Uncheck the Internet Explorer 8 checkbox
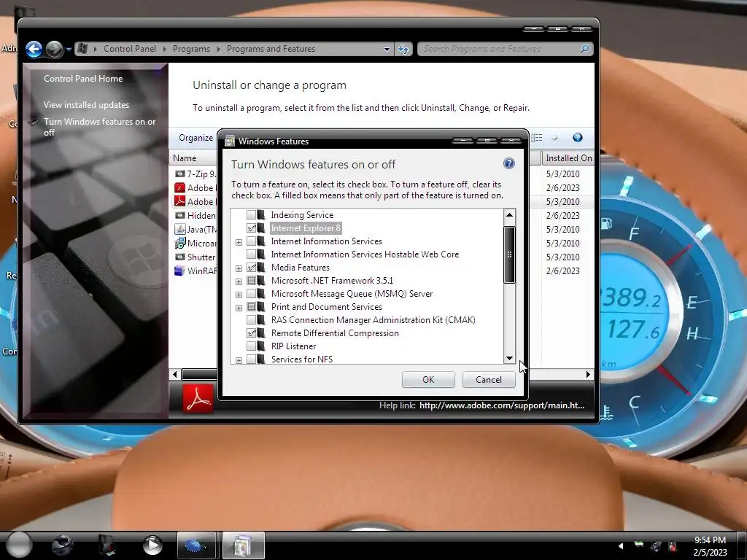The image size is (747, 560). [x=251, y=228]
